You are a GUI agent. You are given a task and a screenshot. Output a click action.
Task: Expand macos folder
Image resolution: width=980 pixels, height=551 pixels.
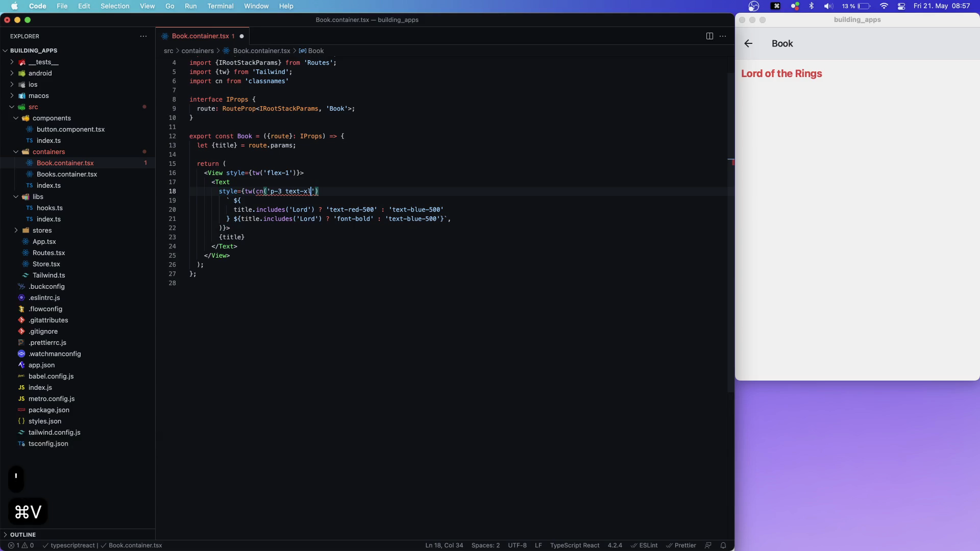(12, 96)
